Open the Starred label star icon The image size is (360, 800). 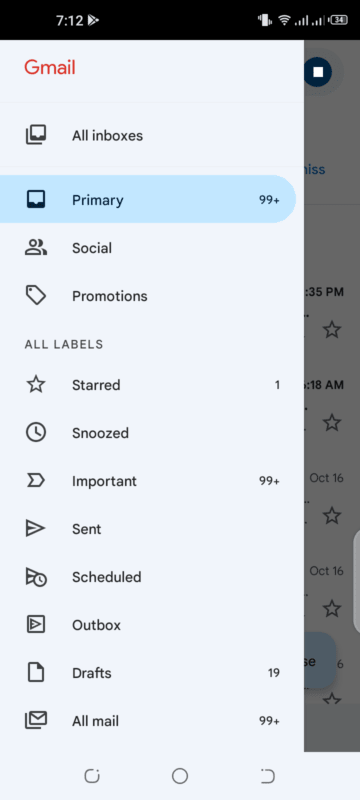click(x=36, y=385)
